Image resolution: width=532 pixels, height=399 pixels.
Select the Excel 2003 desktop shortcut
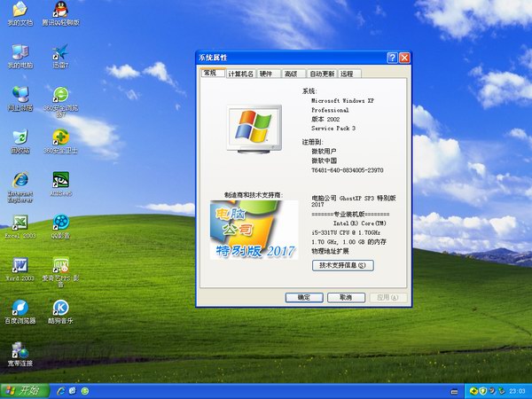coord(20,226)
